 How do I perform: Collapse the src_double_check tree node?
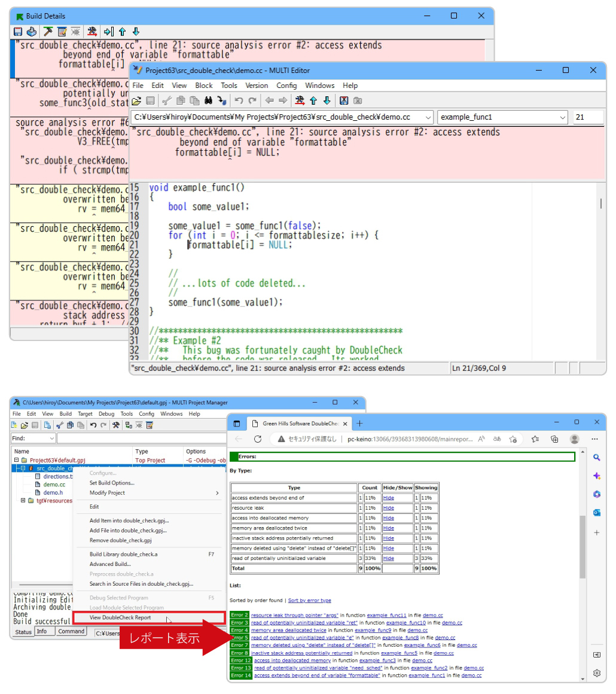pos(23,468)
